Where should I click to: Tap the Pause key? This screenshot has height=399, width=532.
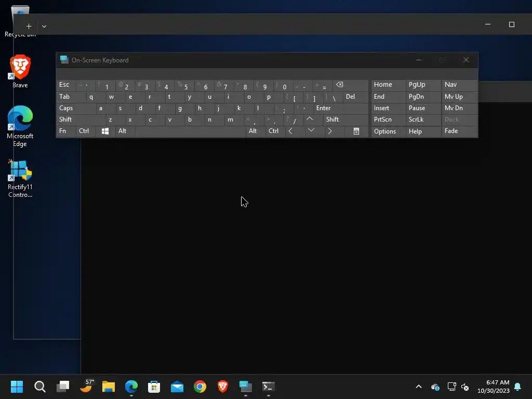point(423,108)
